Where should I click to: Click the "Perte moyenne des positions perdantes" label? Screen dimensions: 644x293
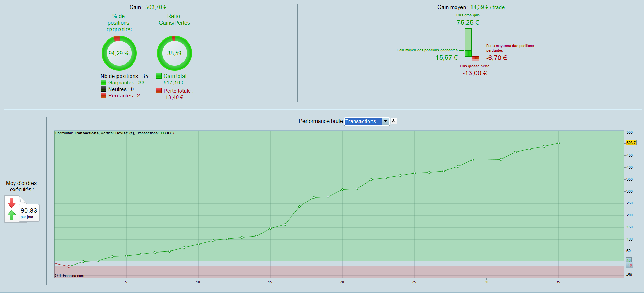510,48
